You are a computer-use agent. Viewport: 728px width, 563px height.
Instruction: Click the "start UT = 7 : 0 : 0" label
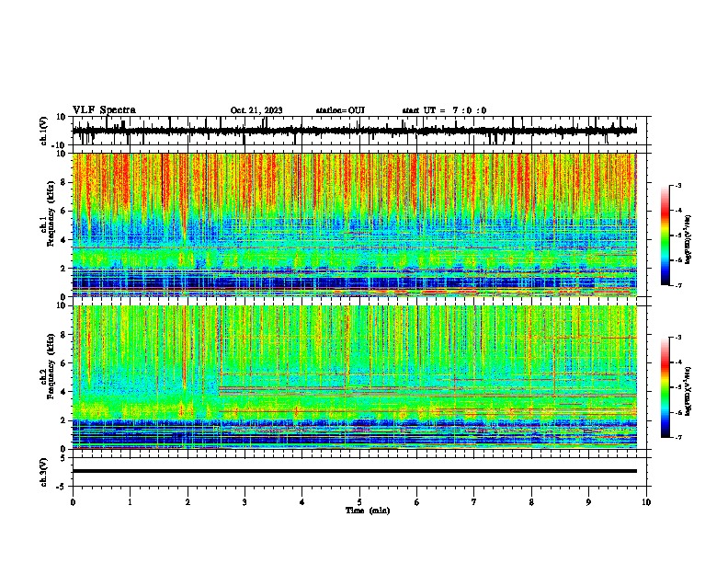pos(444,110)
